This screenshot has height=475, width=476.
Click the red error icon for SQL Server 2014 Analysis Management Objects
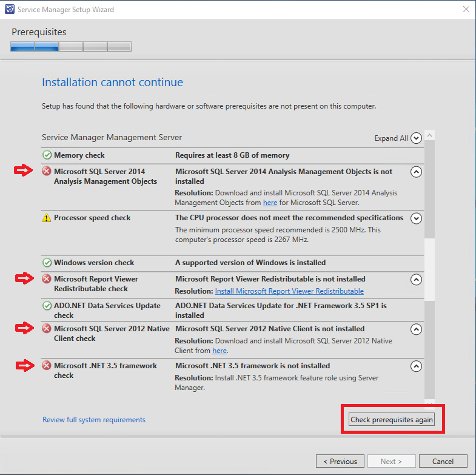click(x=47, y=171)
